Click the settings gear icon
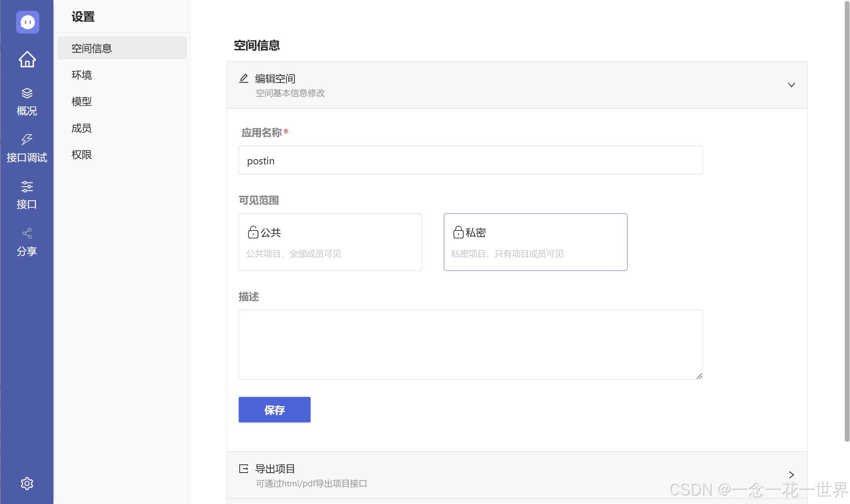The width and height of the screenshot is (850, 504). coord(27,483)
